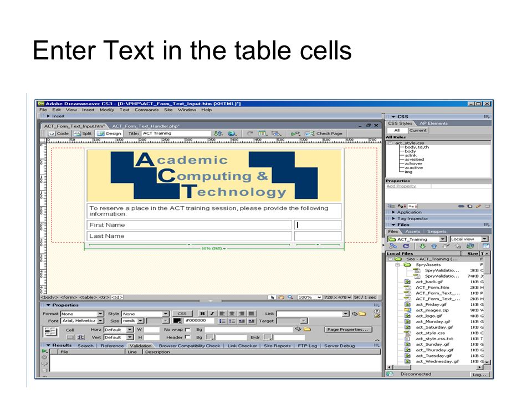Connect to remote host in Files panel
Viewport: 532px width, 399px height.
pos(393,246)
